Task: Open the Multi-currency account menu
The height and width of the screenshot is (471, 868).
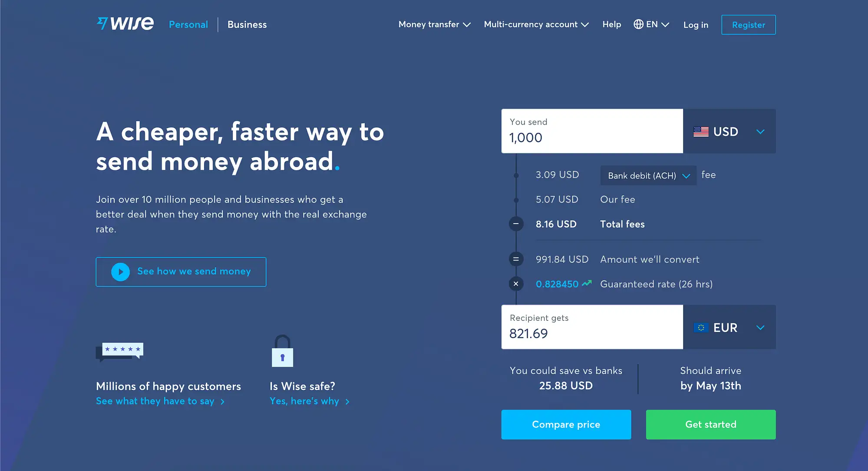Action: 535,24
